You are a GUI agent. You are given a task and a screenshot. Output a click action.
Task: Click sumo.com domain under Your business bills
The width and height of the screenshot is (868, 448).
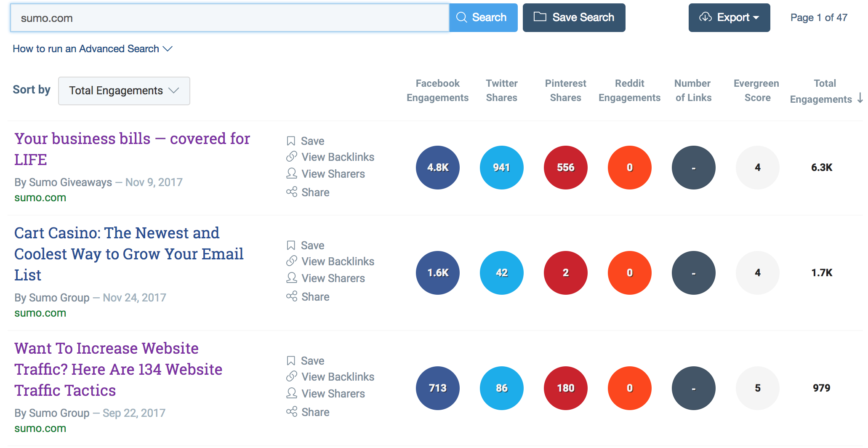coord(40,197)
